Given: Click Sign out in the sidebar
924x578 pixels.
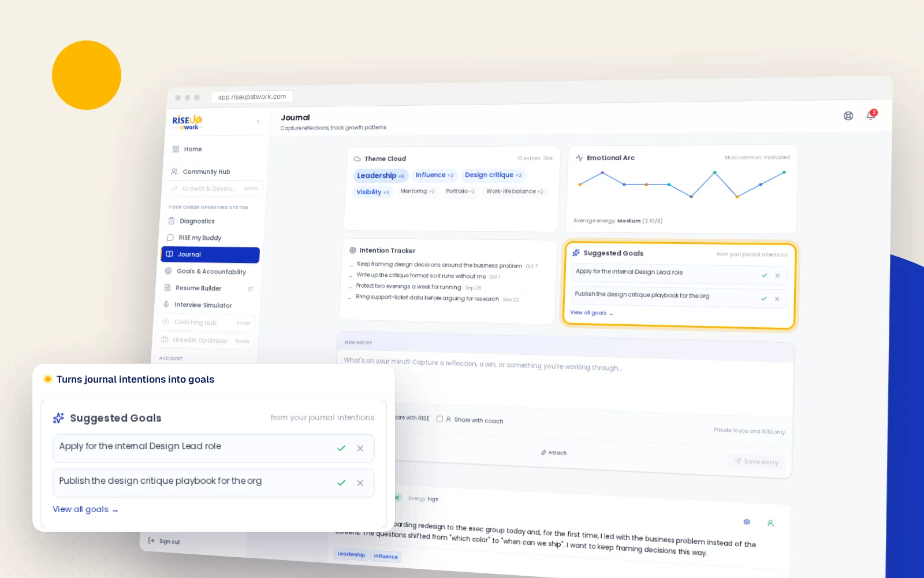Looking at the screenshot, I should (165, 541).
